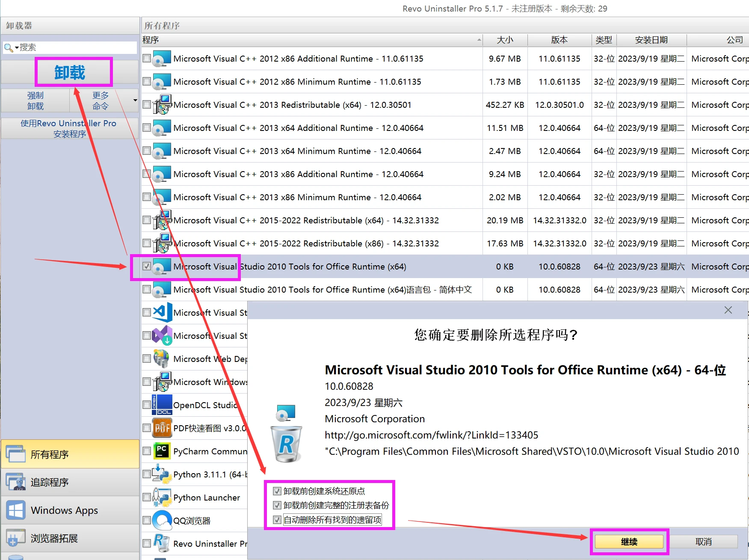Sort by the 安装日期 column header

[x=651, y=40]
